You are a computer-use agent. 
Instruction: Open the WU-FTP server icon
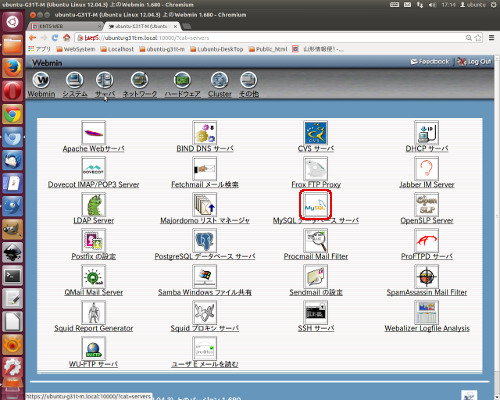93,348
